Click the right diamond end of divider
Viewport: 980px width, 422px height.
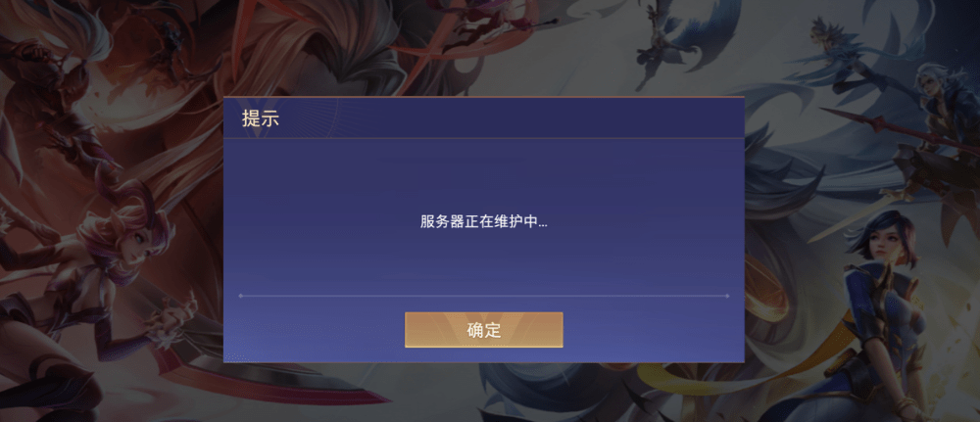point(727,296)
